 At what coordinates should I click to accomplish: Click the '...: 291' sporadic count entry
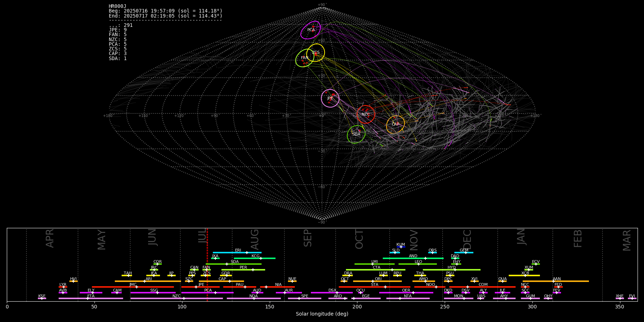(121, 25)
